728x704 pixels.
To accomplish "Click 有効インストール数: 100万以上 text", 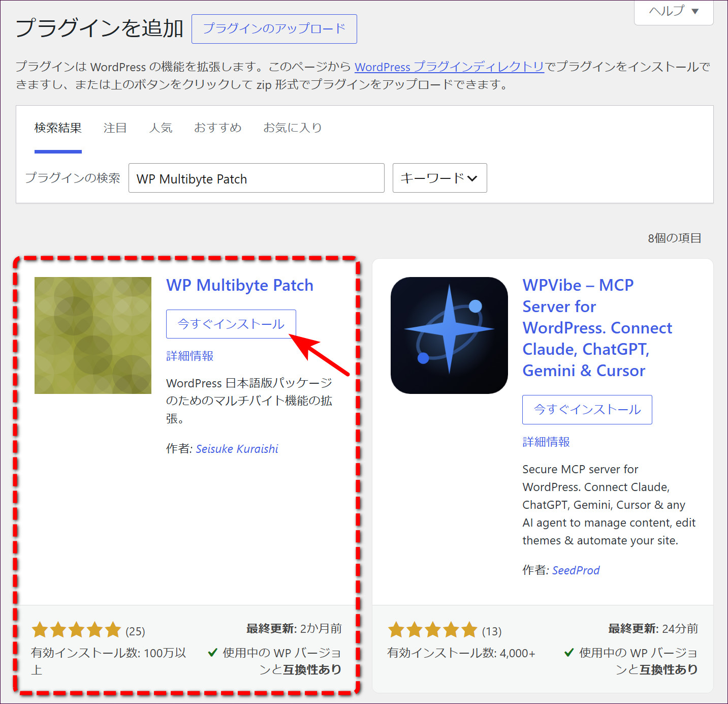I will [x=109, y=661].
